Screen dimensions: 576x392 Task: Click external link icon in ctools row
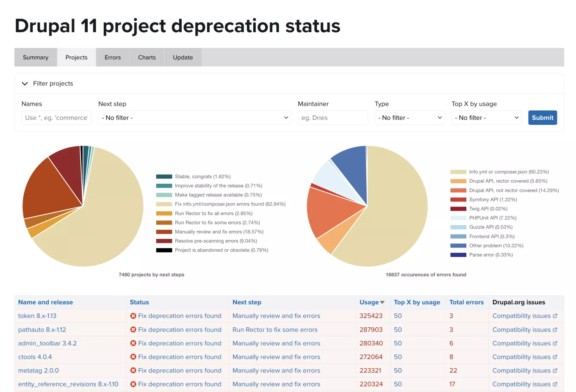(555, 357)
